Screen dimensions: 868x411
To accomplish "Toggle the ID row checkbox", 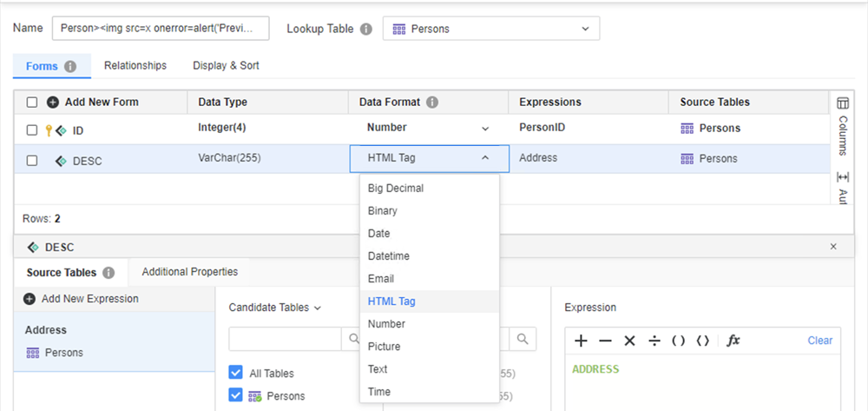I will [32, 130].
